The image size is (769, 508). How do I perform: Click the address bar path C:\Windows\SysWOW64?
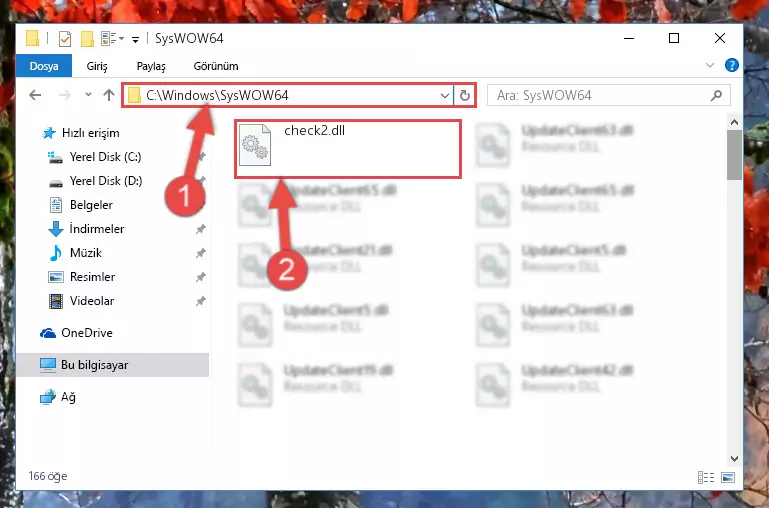(x=217, y=95)
